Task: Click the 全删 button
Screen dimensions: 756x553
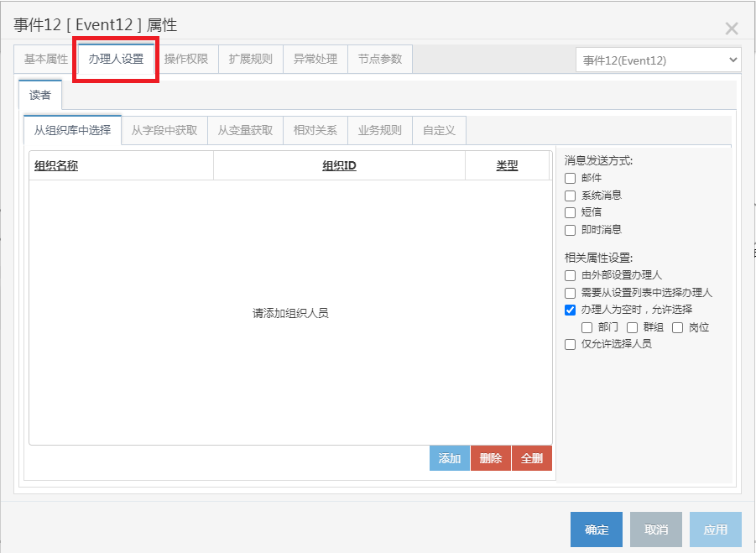Action: (x=532, y=458)
